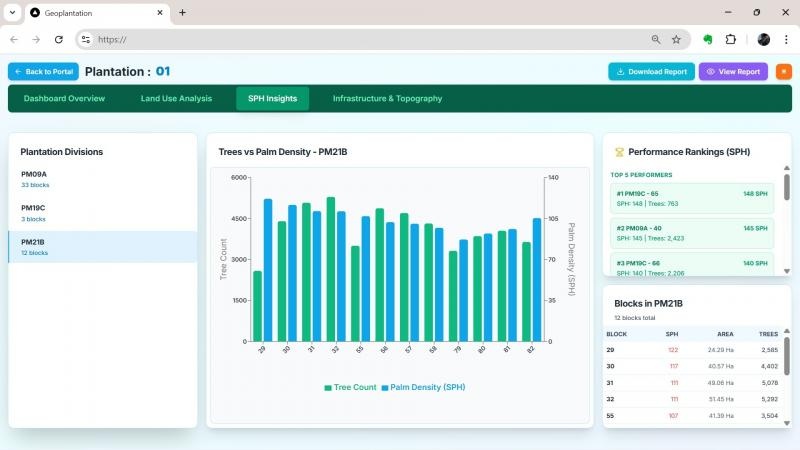Download the plantation report

(651, 71)
